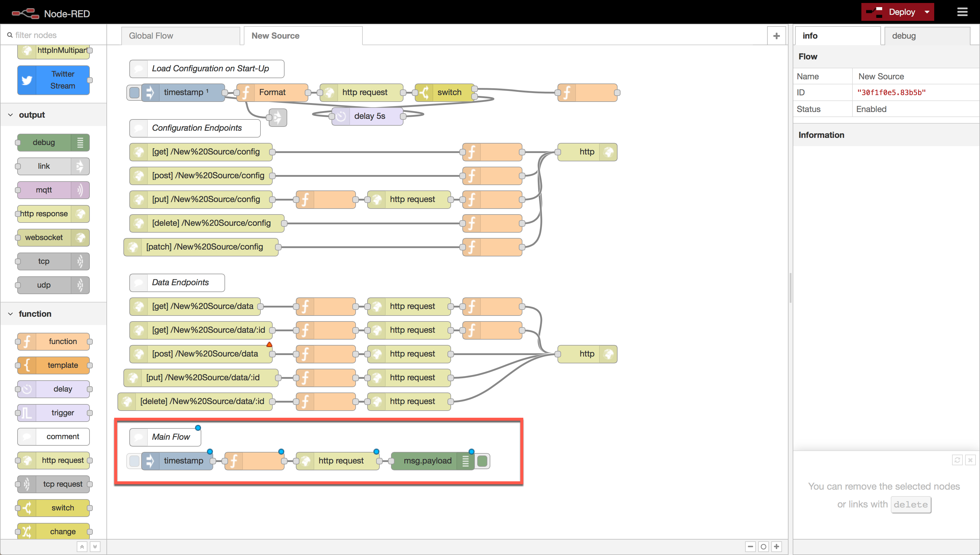Viewport: 980px width, 555px height.
Task: Click the filter nodes search field
Action: [54, 35]
